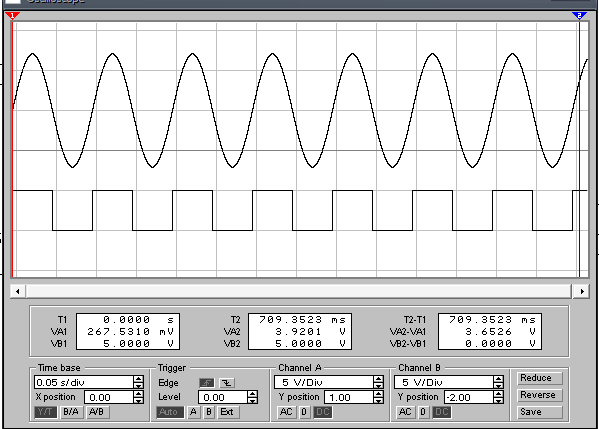Click T2 reading 709.3523 ms

[302, 319]
